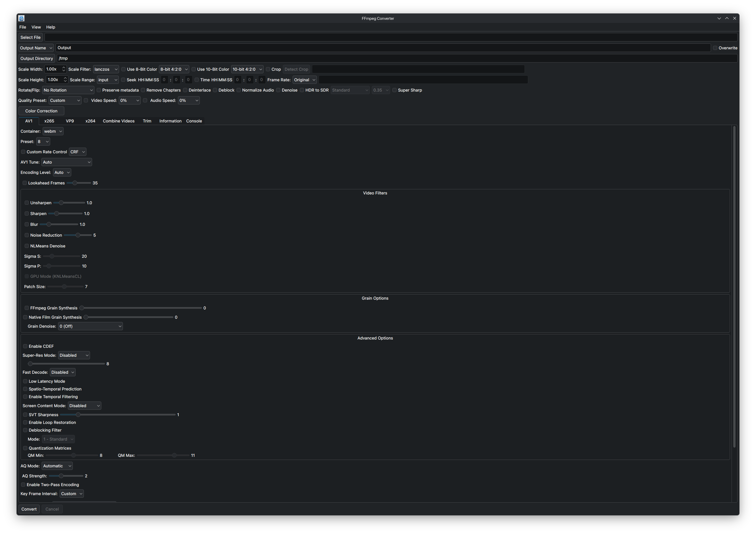Open the Quality Preset Custom dropdown
The width and height of the screenshot is (756, 535).
[x=65, y=101]
